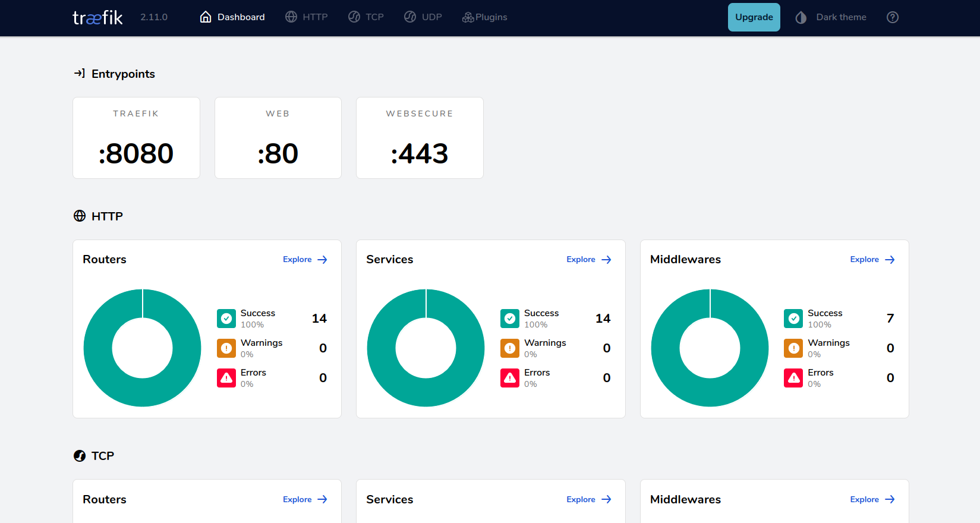Click the TCP nav tab icon
The height and width of the screenshot is (523, 980).
pyautogui.click(x=354, y=17)
